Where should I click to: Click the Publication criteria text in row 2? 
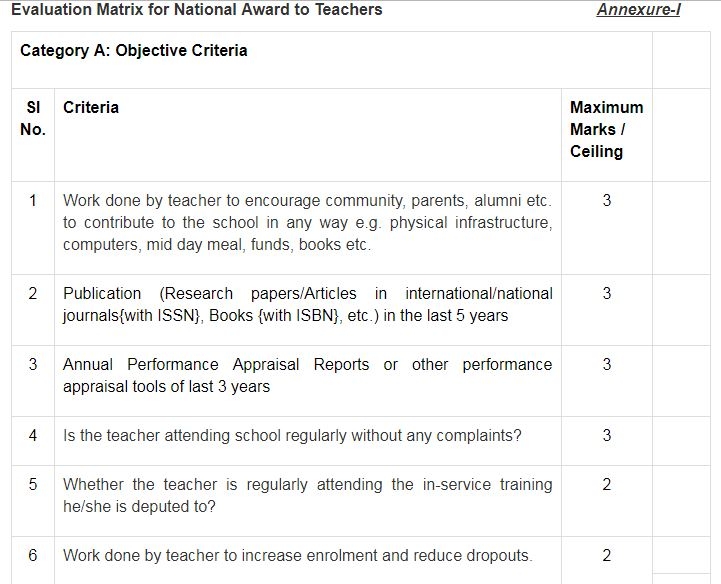[307, 304]
